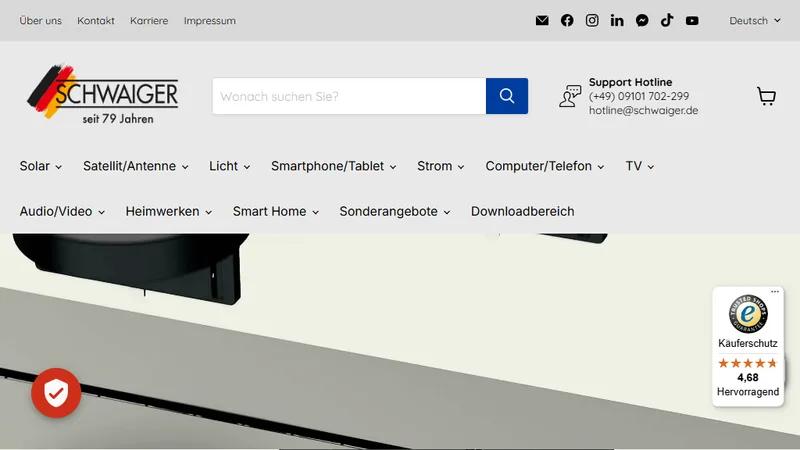Expand the Solar menu
Viewport: 800px width, 450px height.
(x=41, y=166)
